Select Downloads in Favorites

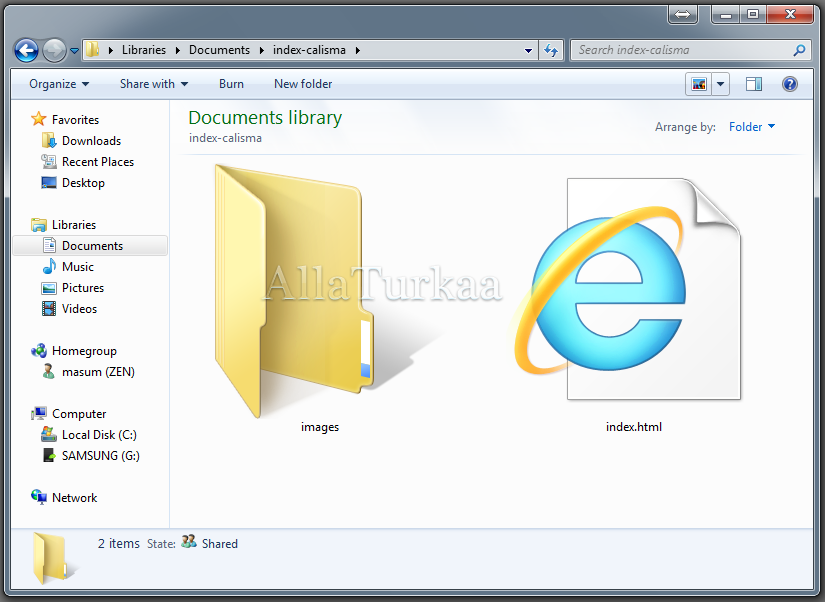[91, 141]
